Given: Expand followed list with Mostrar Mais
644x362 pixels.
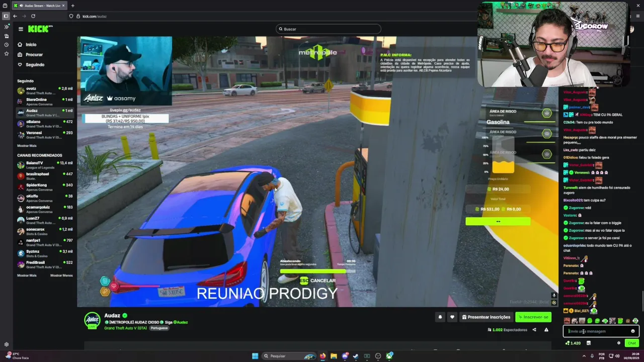Looking at the screenshot, I should point(27,145).
